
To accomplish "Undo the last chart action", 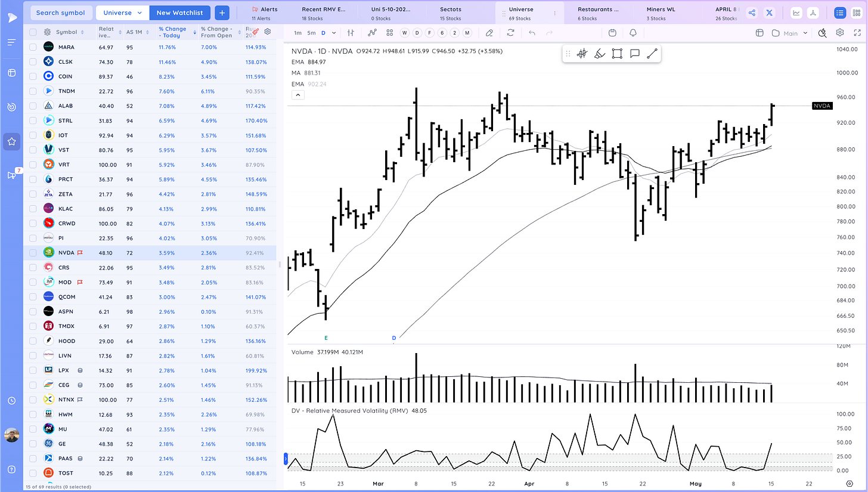I will (532, 33).
